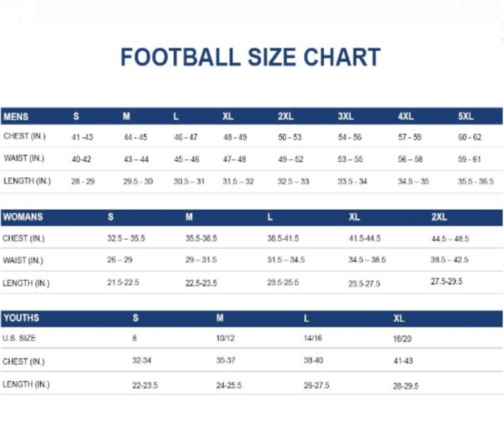Select the MENS table header label
Screen dimensions: 504x422
[16, 117]
